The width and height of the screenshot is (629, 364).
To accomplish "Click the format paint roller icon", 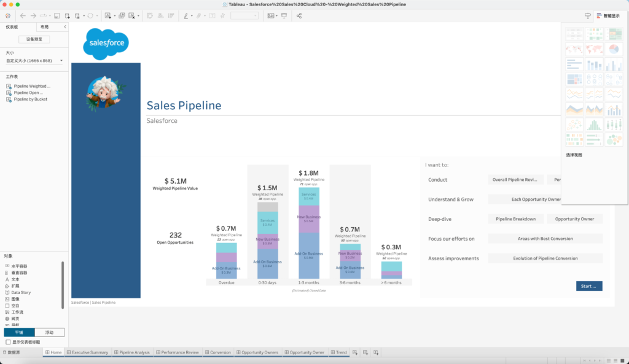I will pyautogui.click(x=588, y=15).
